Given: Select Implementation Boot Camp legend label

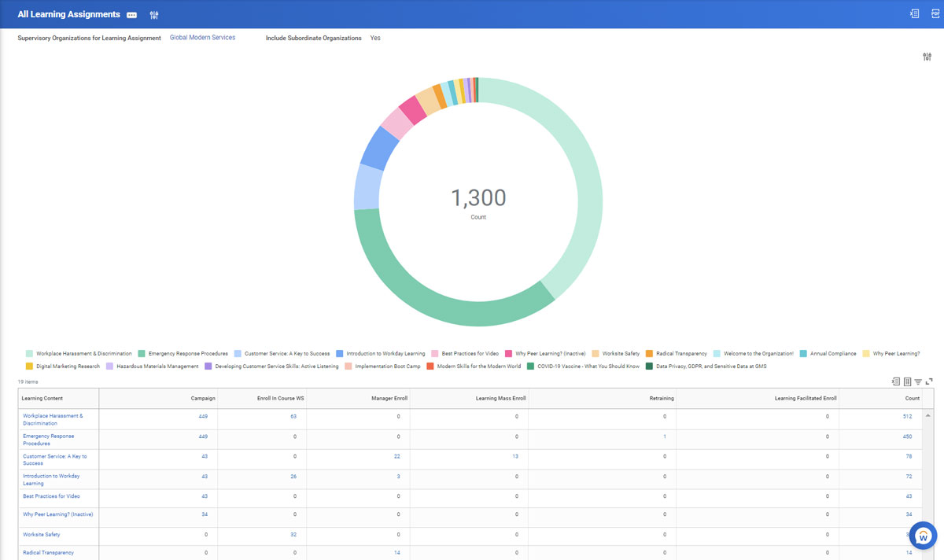Looking at the screenshot, I should [388, 367].
